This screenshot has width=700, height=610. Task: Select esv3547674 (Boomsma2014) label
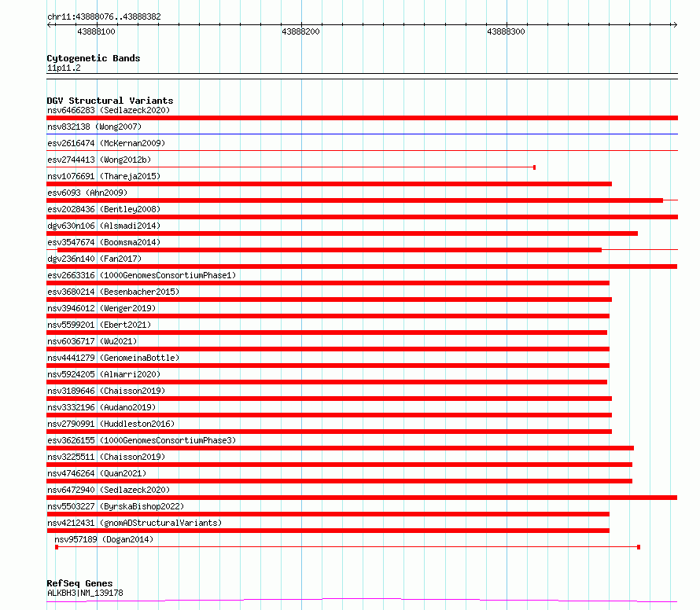tap(104, 242)
